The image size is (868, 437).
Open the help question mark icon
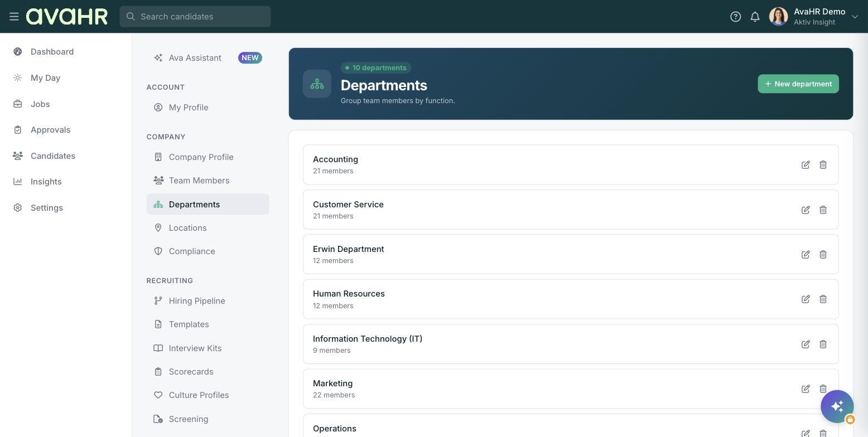point(735,17)
